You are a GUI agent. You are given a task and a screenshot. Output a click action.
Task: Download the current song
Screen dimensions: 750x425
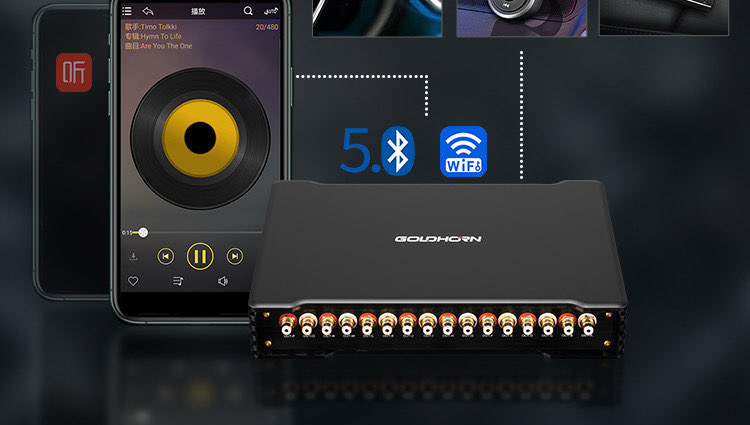[x=133, y=256]
